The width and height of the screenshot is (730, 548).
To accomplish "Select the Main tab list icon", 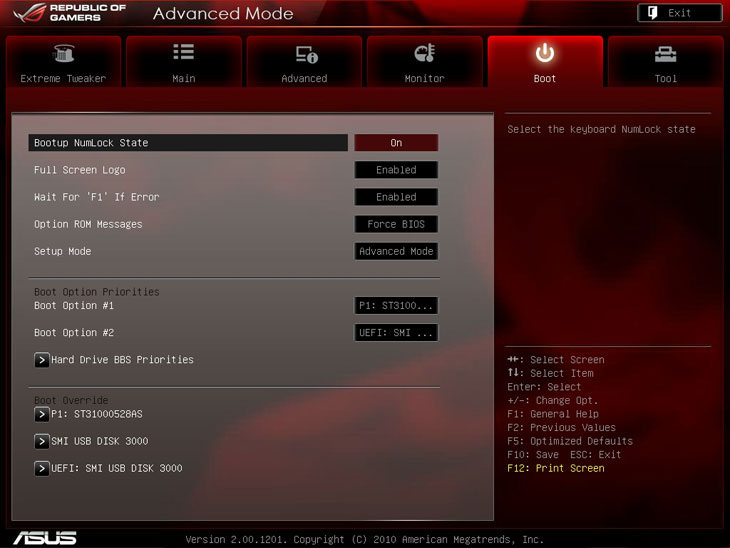I will click(184, 53).
